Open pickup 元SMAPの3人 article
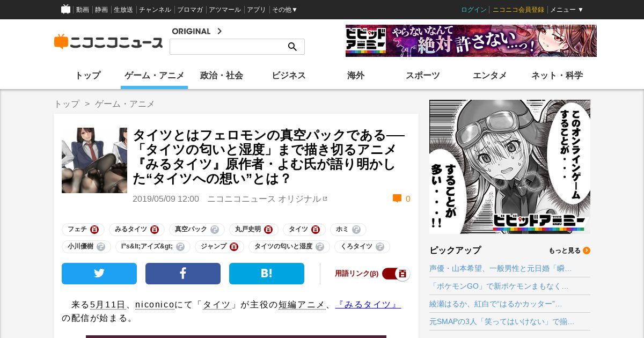This screenshot has width=644, height=338. [502, 321]
